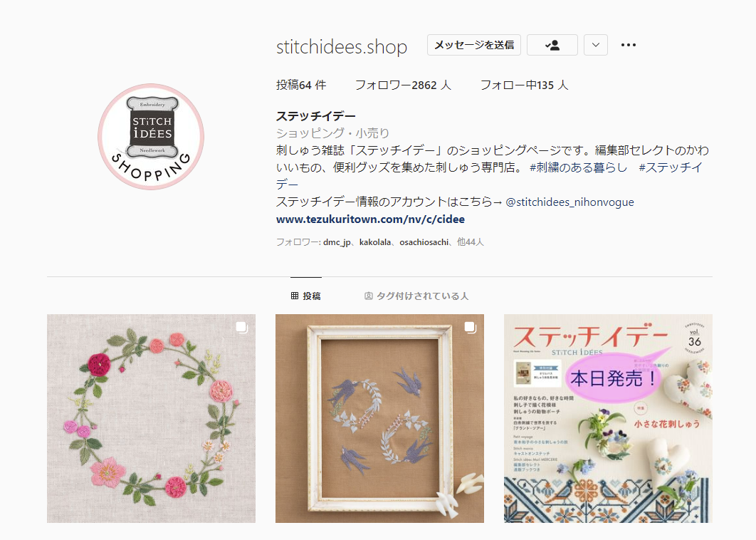This screenshot has height=540, width=756.
Task: Click the multi-image icon on wreath post
Action: (242, 328)
